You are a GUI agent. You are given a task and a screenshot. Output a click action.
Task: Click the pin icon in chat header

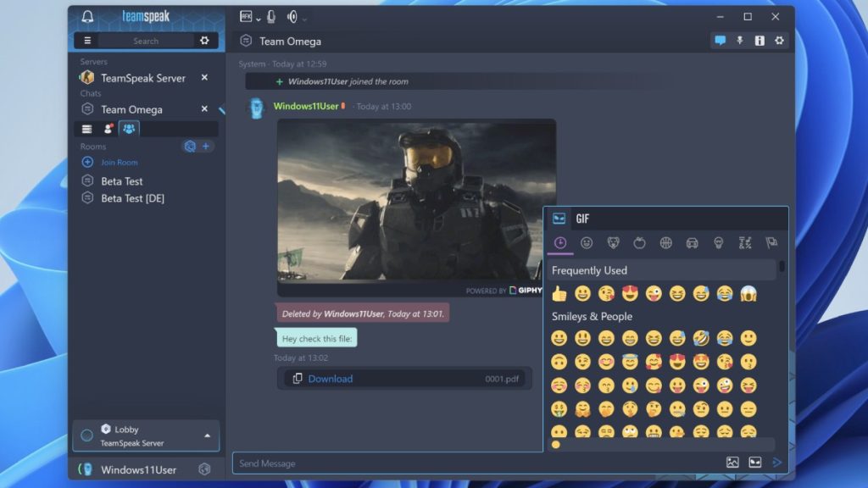coord(740,41)
